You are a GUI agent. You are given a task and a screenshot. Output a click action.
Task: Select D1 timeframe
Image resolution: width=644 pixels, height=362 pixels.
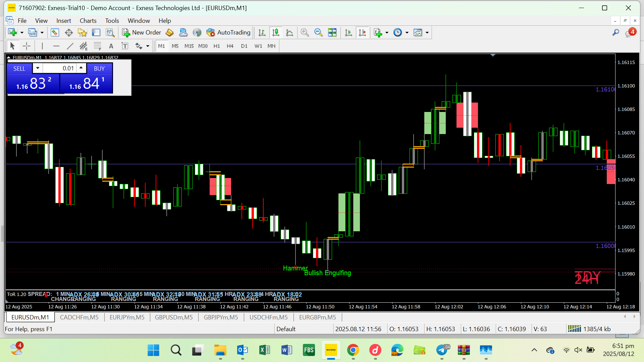coord(244,46)
